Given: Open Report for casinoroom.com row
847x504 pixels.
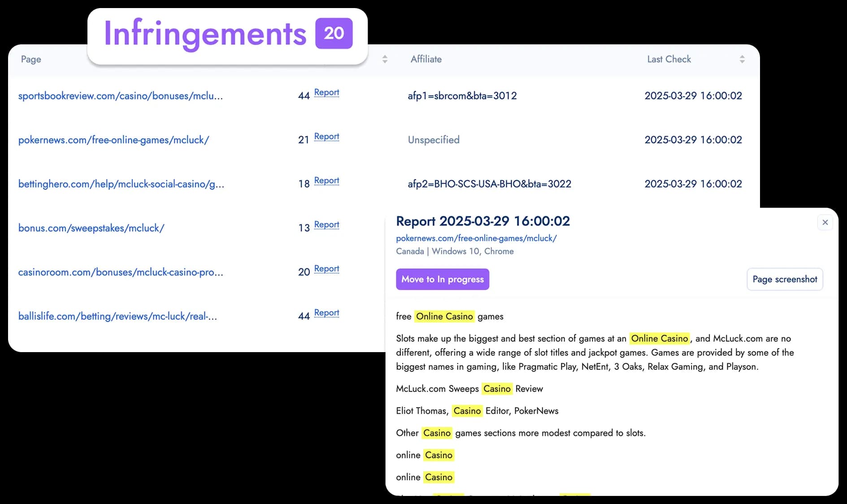Looking at the screenshot, I should pyautogui.click(x=326, y=269).
